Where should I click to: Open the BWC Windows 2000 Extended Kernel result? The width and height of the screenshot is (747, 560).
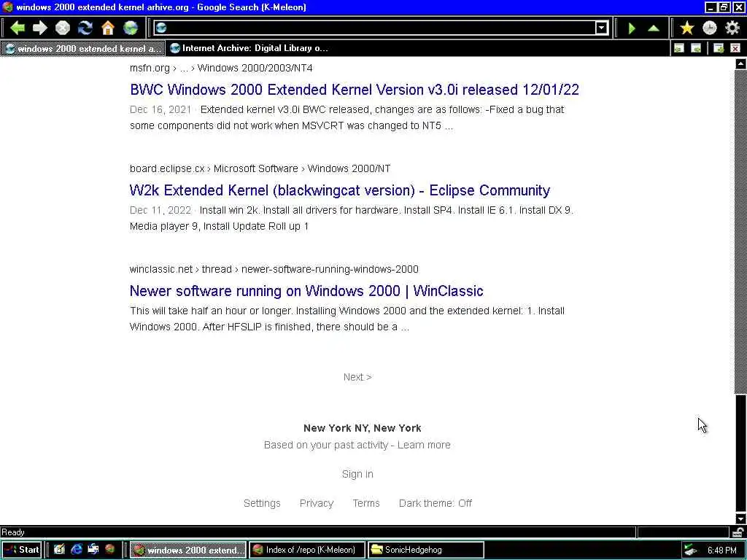point(355,90)
